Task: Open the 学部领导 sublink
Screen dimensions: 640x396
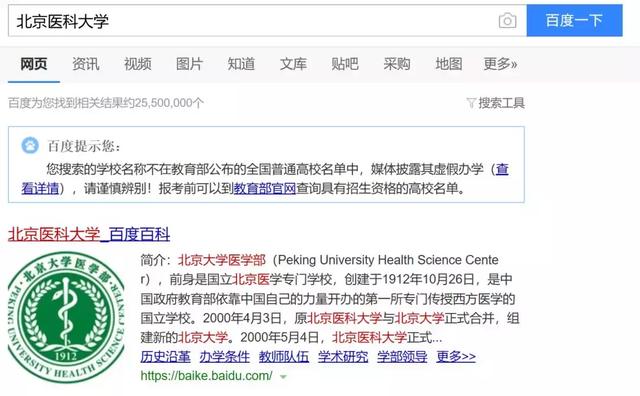Action: coord(402,357)
